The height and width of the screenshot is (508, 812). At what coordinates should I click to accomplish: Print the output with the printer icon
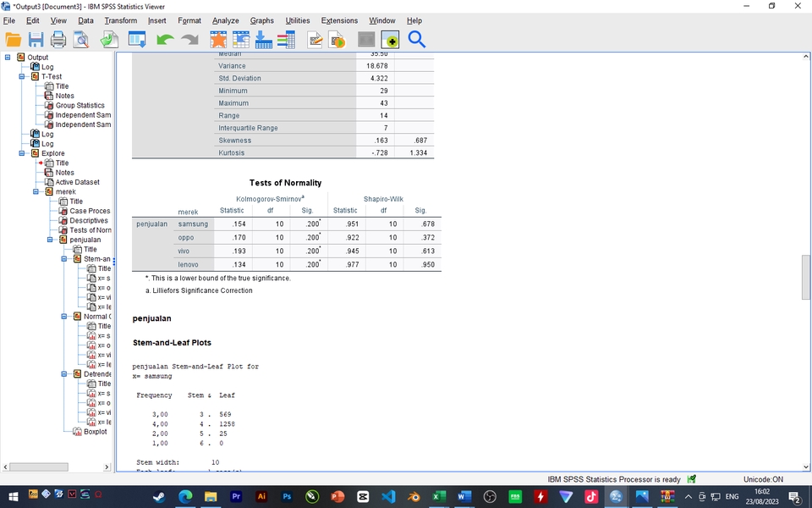click(x=58, y=40)
